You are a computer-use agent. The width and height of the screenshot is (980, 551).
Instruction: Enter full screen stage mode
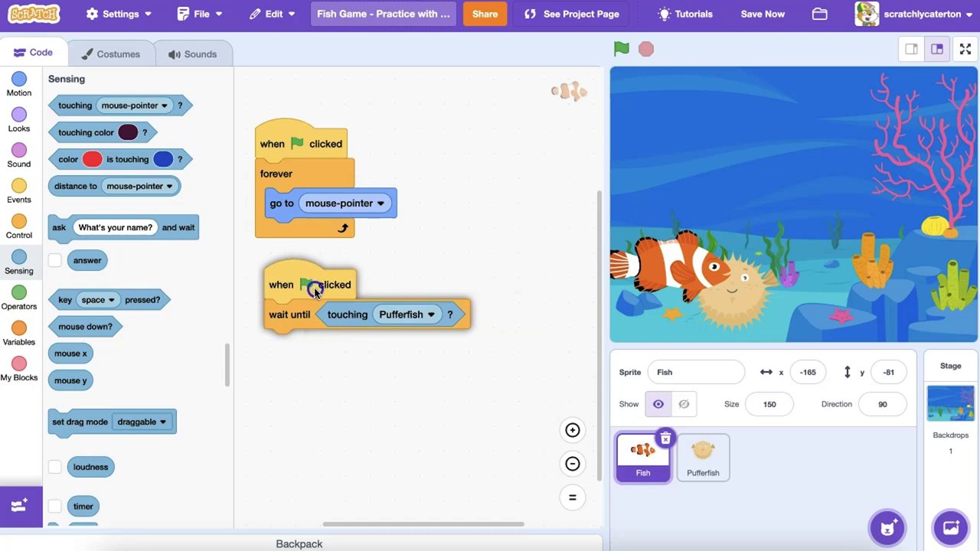coord(965,49)
